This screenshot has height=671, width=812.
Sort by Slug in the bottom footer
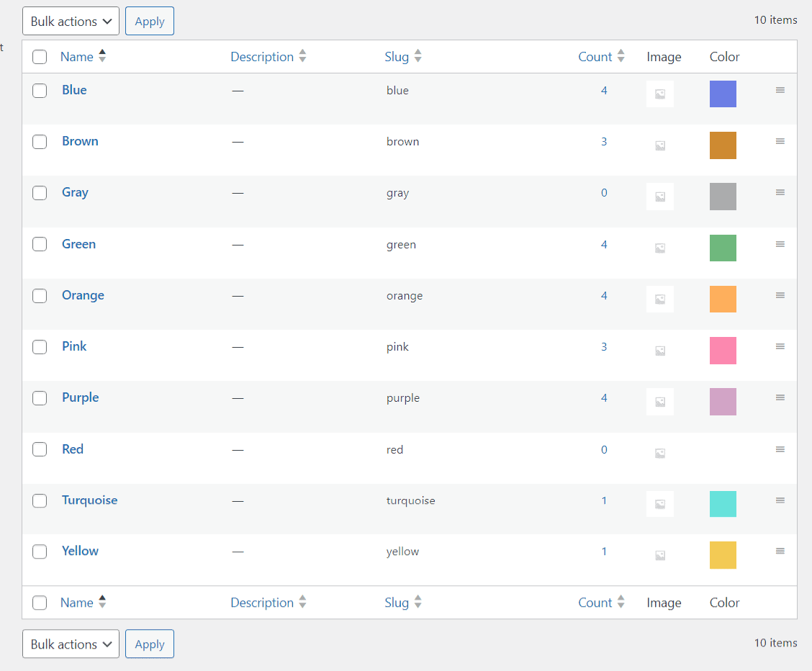click(403, 603)
